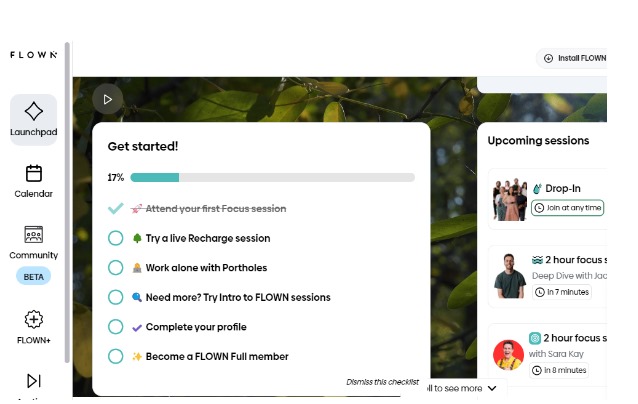Expand the scroll to see more chevron
Image resolution: width=638 pixels, height=404 pixels.
click(x=492, y=388)
